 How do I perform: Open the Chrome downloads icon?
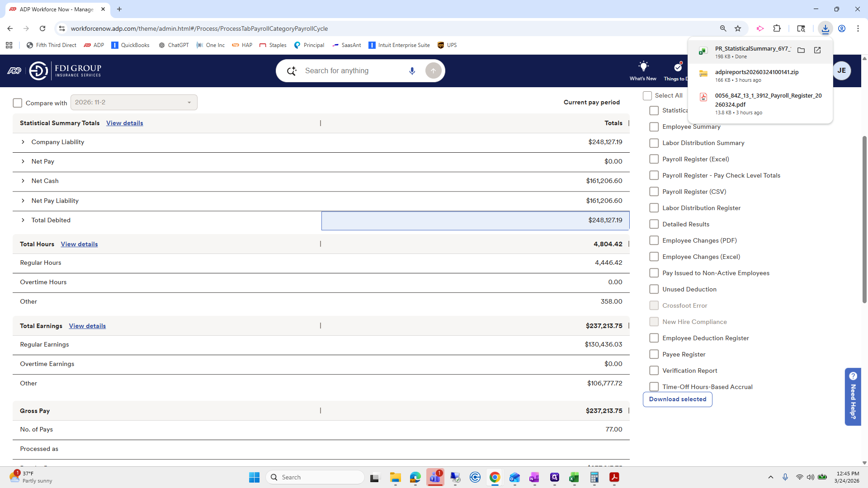(825, 28)
